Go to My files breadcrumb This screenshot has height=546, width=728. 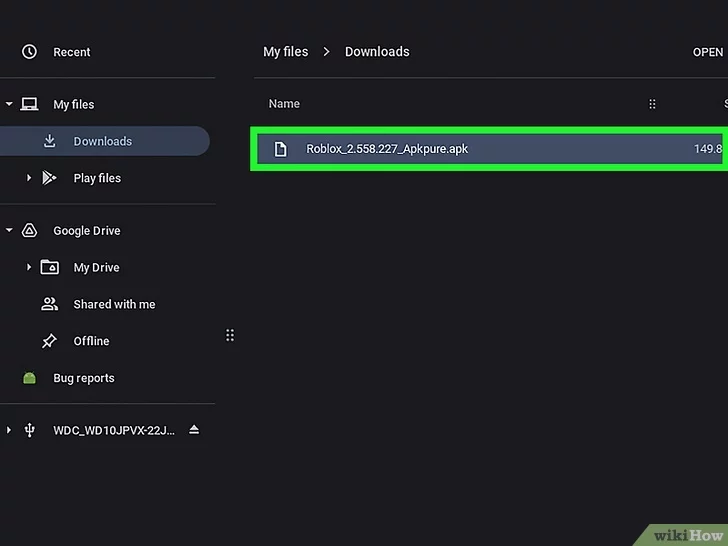[286, 52]
